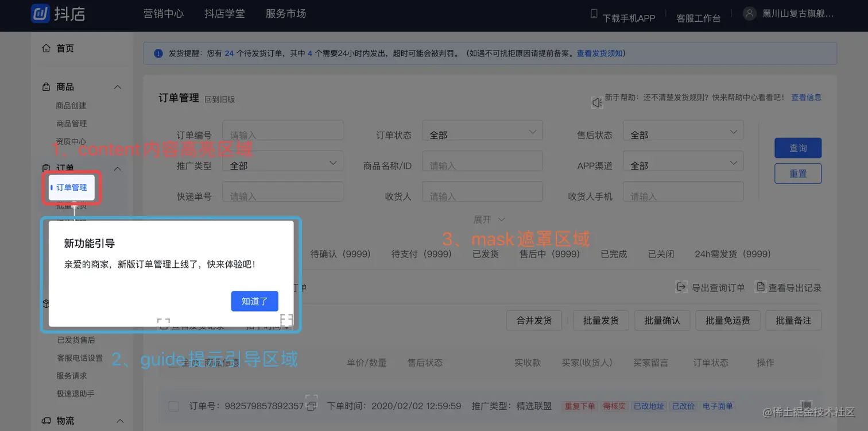Image resolution: width=868 pixels, height=431 pixels.
Task: Click the 回到旧版 link
Action: pos(220,99)
